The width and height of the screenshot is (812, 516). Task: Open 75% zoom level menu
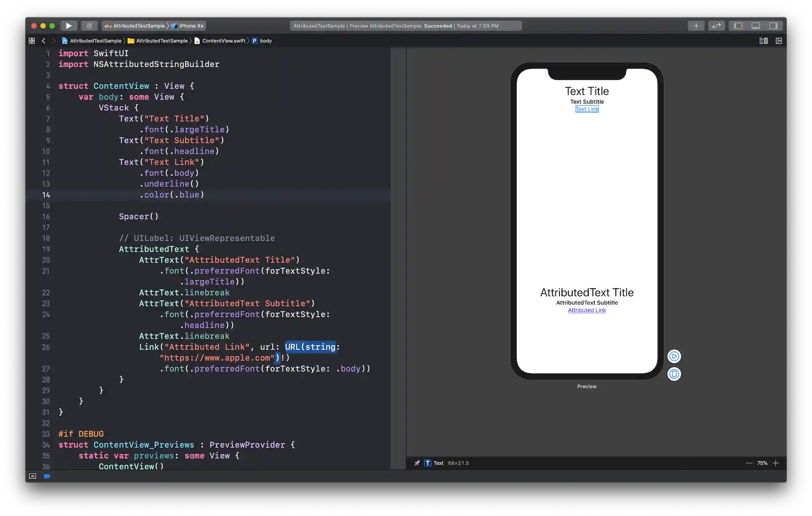coord(762,463)
